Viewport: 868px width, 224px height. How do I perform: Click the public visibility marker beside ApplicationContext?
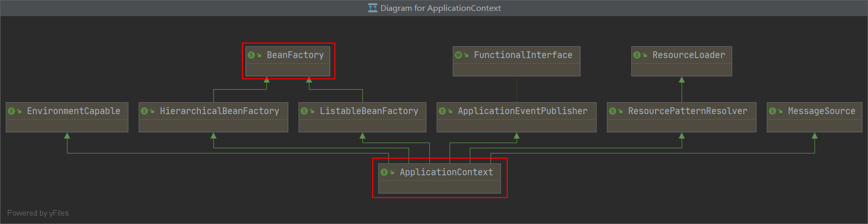coord(392,172)
